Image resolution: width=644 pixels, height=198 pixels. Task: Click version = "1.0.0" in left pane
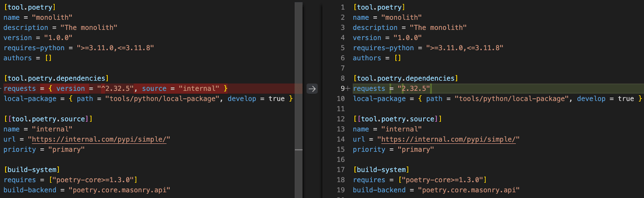[38, 38]
